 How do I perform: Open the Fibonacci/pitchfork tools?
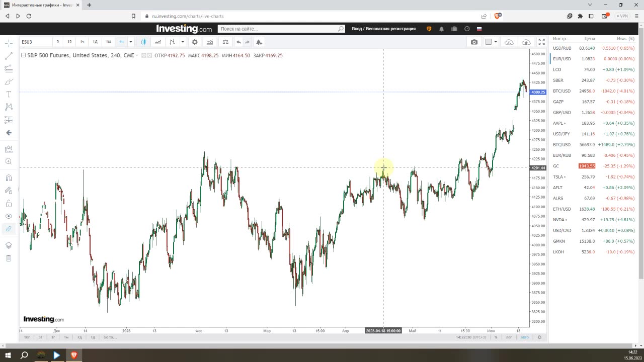[x=9, y=69]
